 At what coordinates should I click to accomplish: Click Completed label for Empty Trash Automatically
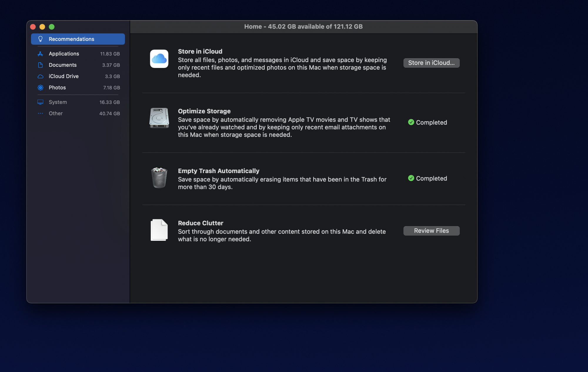click(431, 178)
